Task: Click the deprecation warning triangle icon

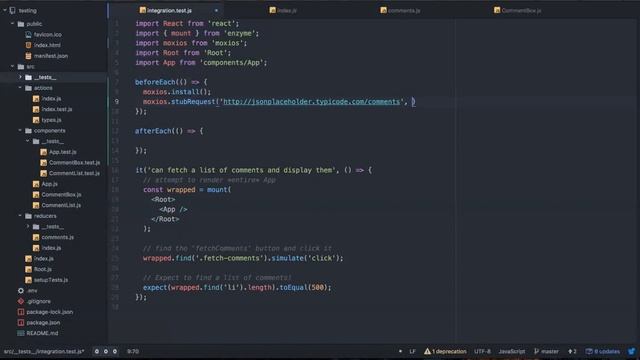Action: point(427,351)
